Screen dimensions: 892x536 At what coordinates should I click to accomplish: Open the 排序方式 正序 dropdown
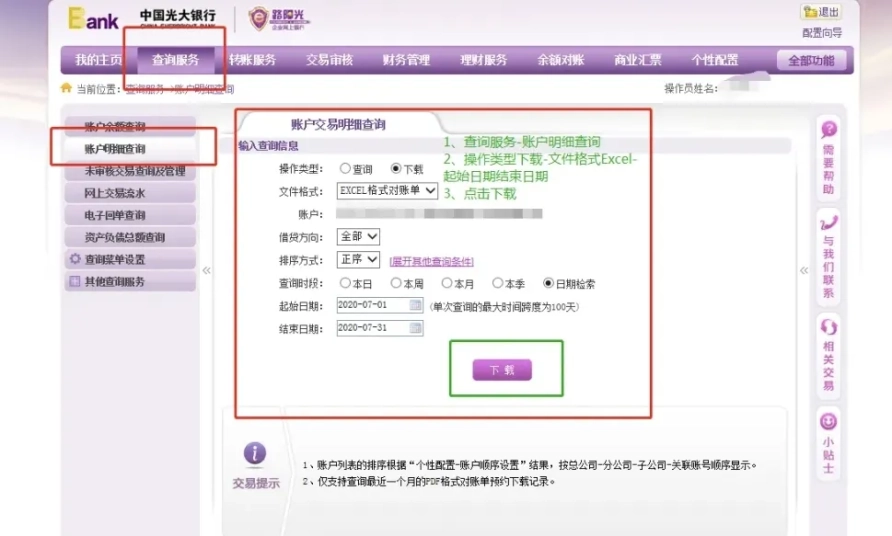358,259
